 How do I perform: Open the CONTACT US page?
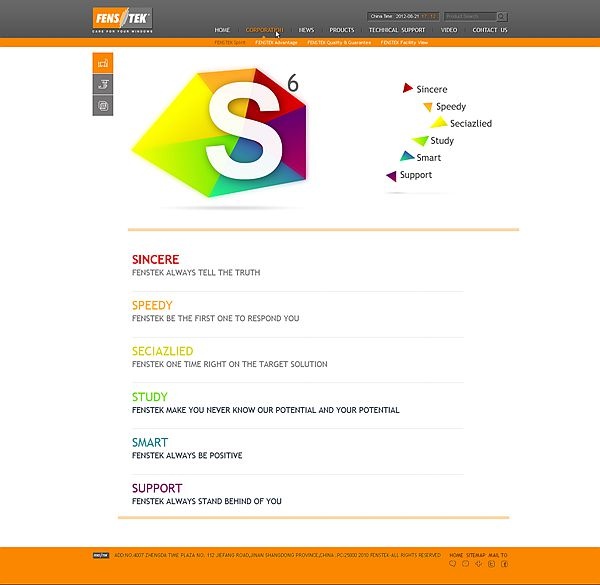[489, 30]
